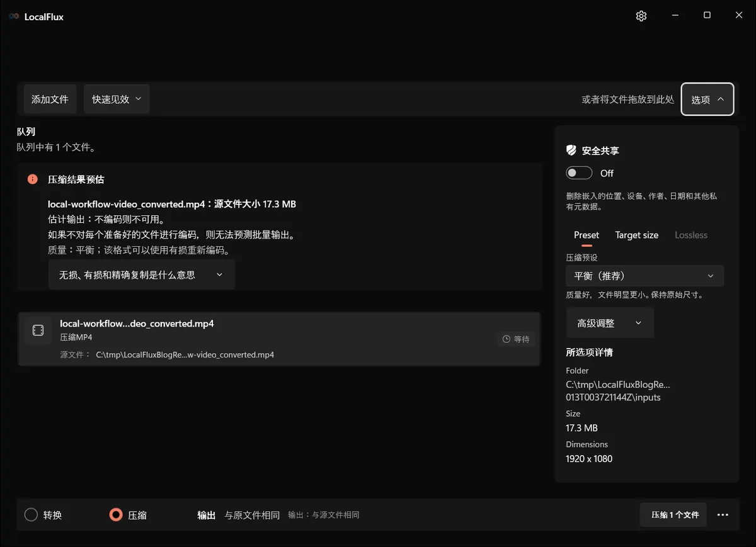Click the shield icon next to 安全共享
The image size is (756, 547).
pos(571,150)
